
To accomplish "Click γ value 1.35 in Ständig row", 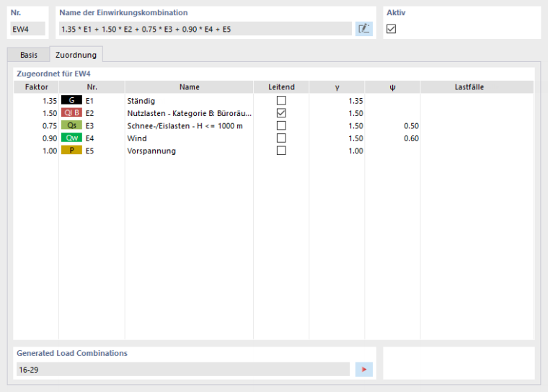I will click(x=355, y=101).
